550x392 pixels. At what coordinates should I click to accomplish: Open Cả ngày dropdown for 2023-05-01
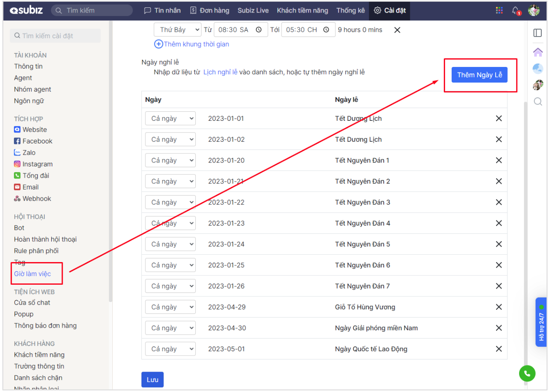[170, 349]
